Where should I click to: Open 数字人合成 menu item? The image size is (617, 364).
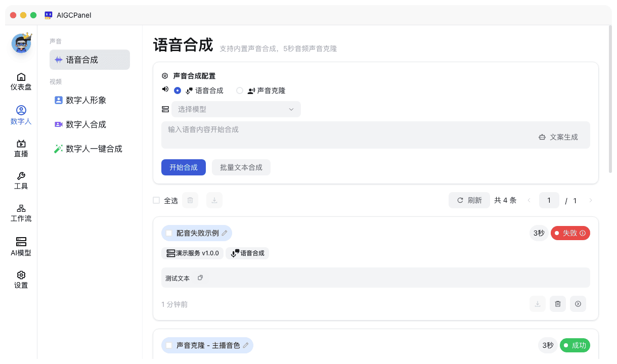point(90,124)
